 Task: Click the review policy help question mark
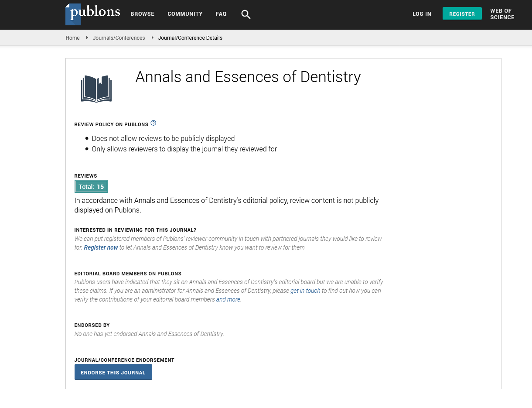tap(153, 123)
